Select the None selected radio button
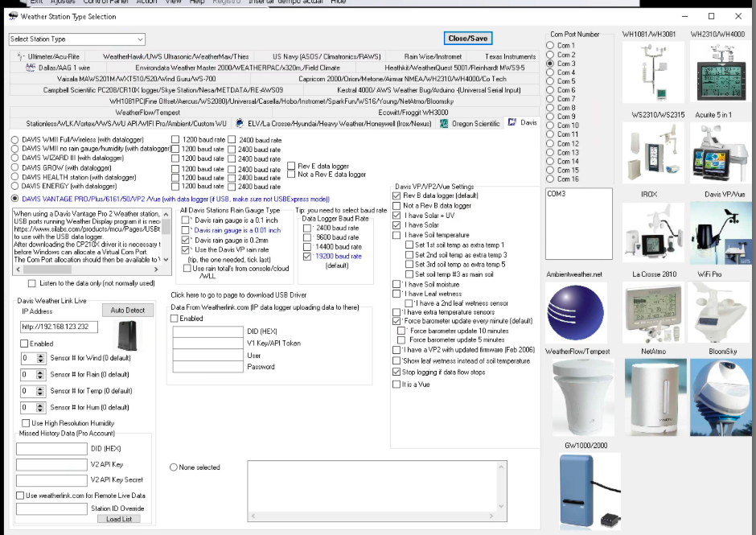 (174, 467)
